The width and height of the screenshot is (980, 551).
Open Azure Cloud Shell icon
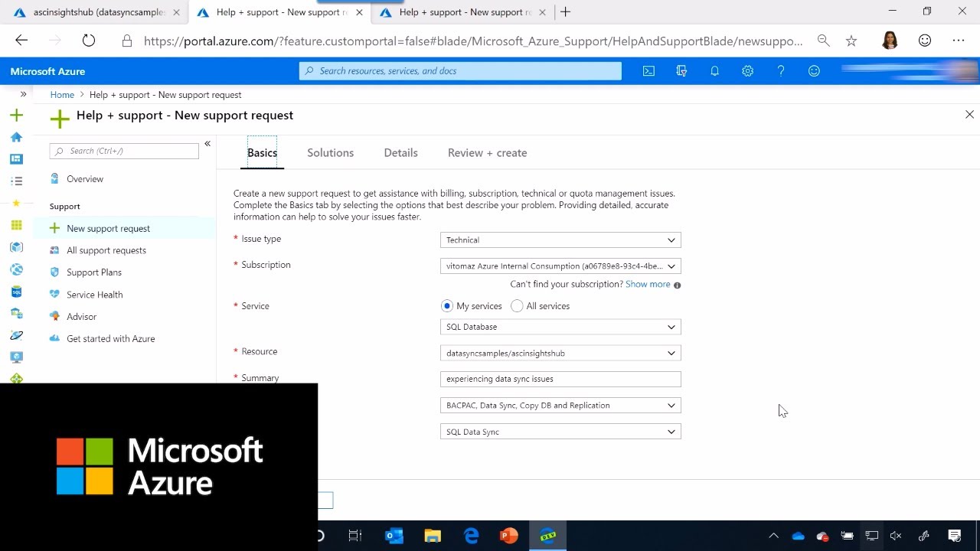pyautogui.click(x=648, y=71)
